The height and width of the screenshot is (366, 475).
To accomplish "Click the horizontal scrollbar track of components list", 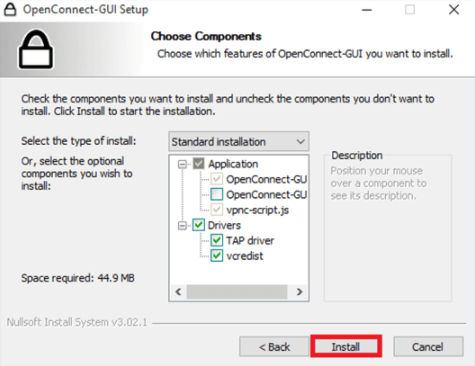I will [237, 292].
